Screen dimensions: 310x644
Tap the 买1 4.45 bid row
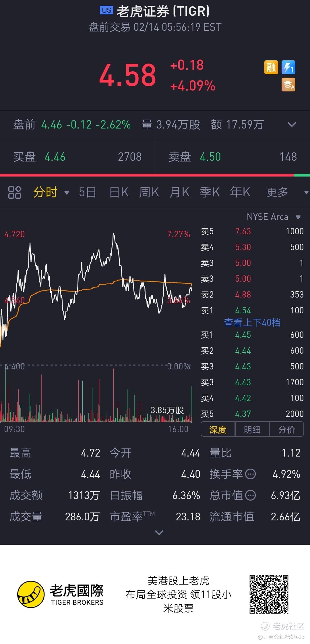tap(252, 335)
